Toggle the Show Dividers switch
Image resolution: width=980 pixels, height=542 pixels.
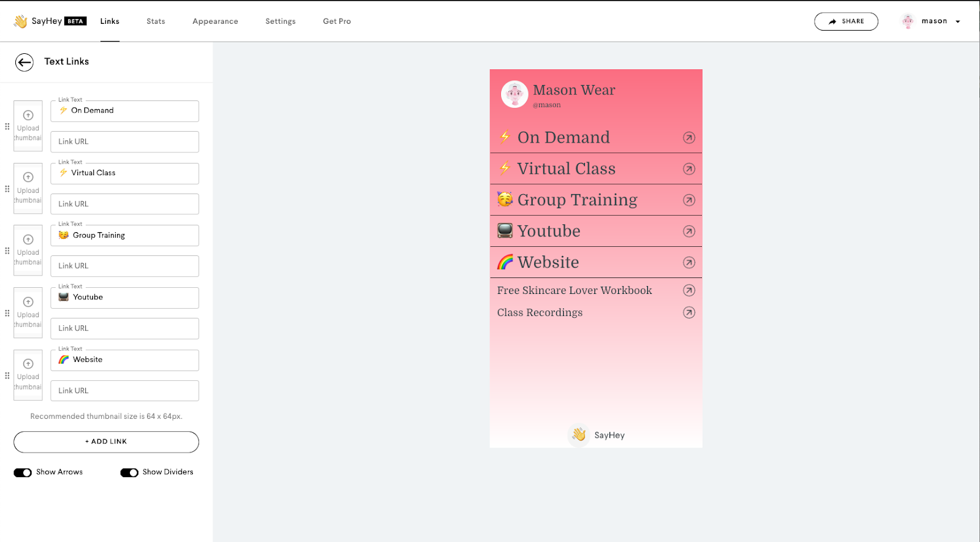129,473
